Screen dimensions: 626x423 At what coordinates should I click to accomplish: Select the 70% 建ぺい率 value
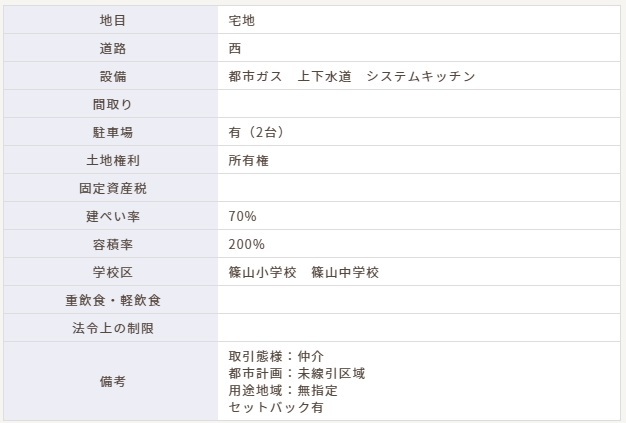tap(242, 216)
